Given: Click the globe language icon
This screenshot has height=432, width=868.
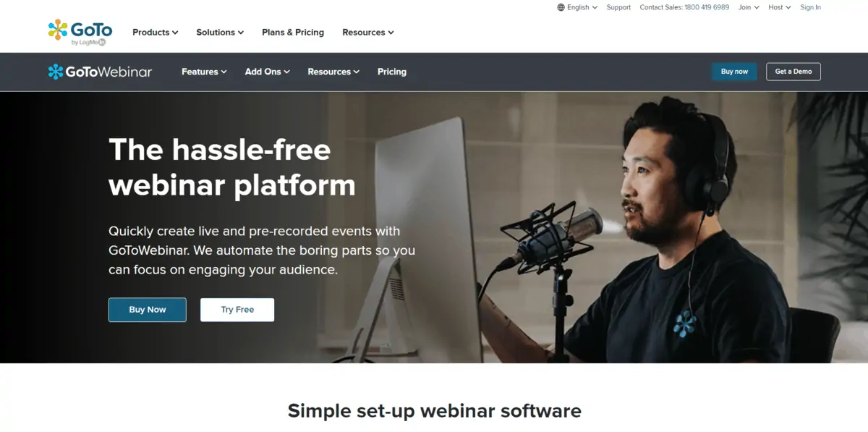Looking at the screenshot, I should click(561, 7).
